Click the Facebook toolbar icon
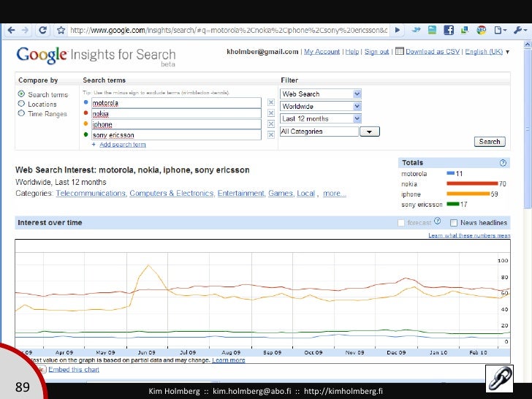 (448, 31)
